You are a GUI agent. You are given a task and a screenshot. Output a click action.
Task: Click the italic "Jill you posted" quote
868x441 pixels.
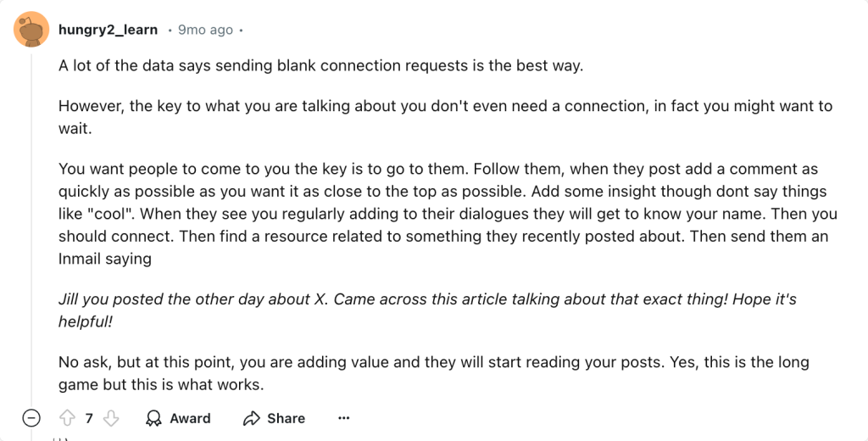pos(426,310)
